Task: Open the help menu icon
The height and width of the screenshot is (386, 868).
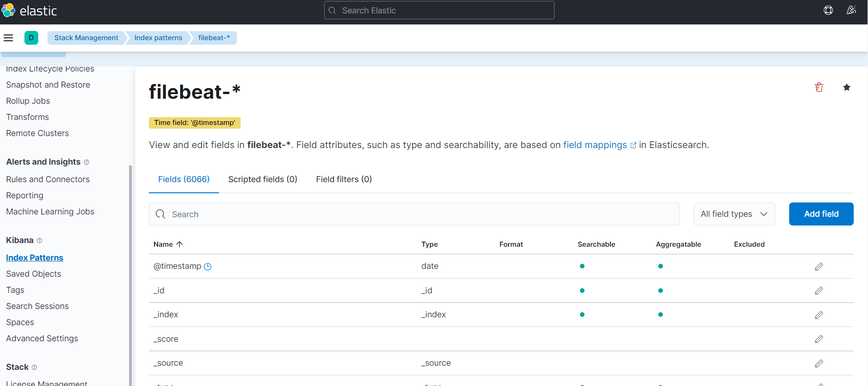Action: pyautogui.click(x=828, y=10)
